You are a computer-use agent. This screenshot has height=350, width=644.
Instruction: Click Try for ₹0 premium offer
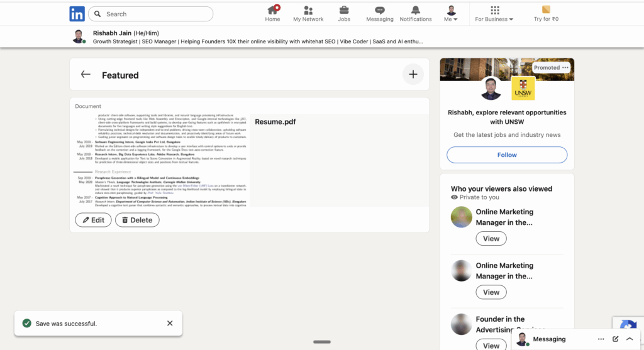click(x=546, y=14)
